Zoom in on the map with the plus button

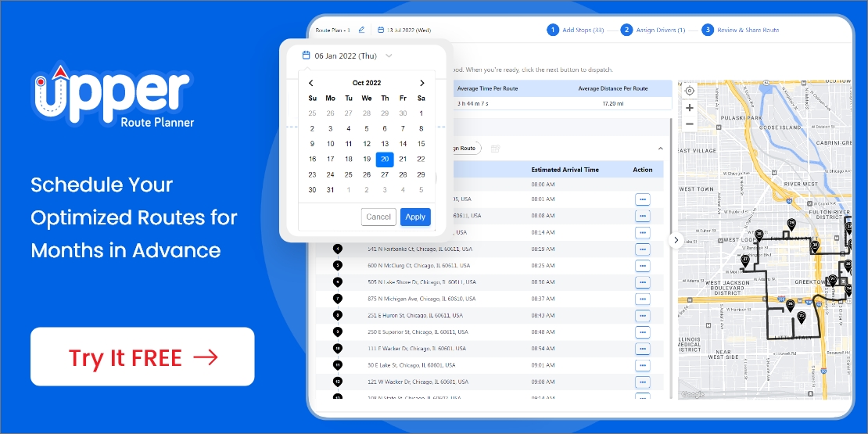click(x=689, y=108)
